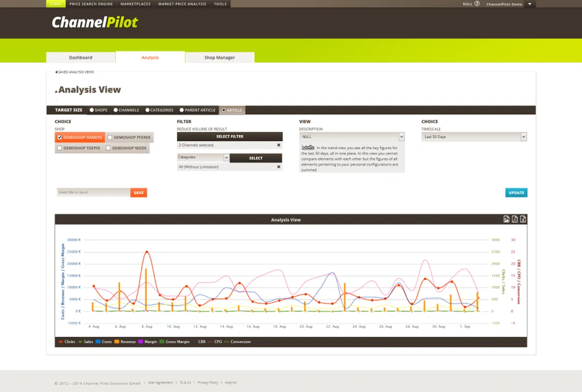
Task: Open the Market Price Analysis menu
Action: tap(182, 4)
